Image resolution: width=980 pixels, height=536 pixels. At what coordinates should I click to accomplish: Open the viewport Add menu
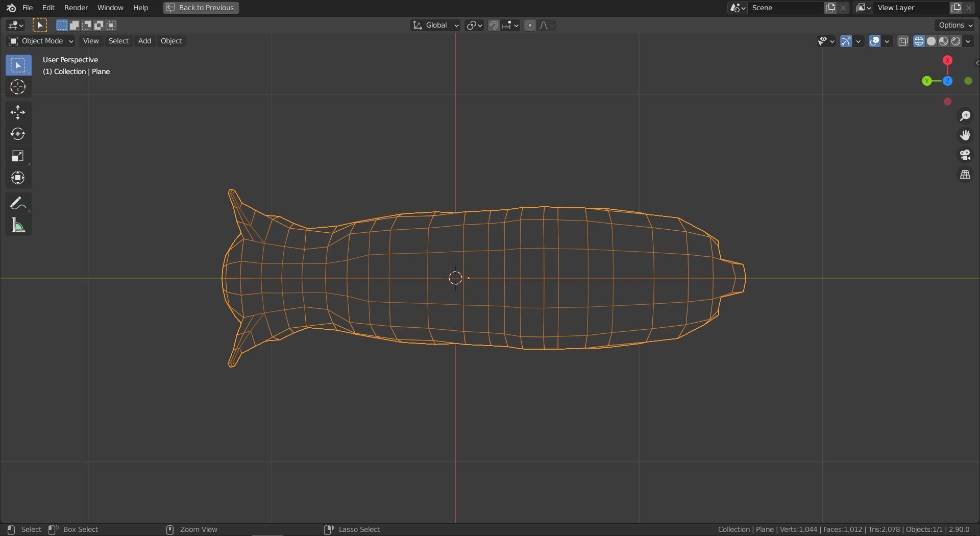[144, 41]
